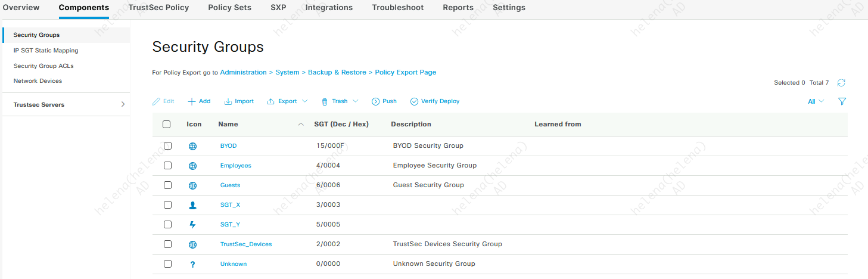Viewport: 868px width, 279px height.
Task: Sort the table by Name column
Action: (228, 125)
